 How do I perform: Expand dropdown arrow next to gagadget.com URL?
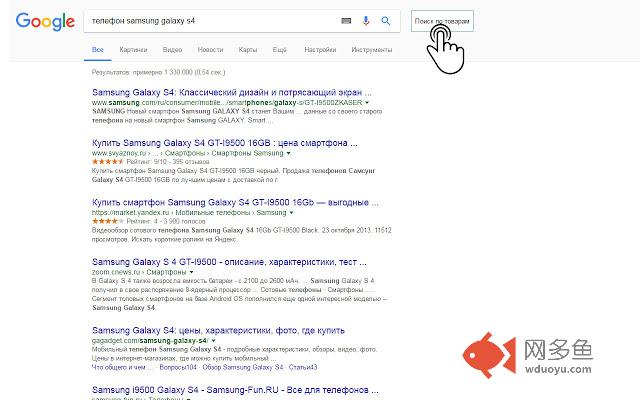click(213, 340)
